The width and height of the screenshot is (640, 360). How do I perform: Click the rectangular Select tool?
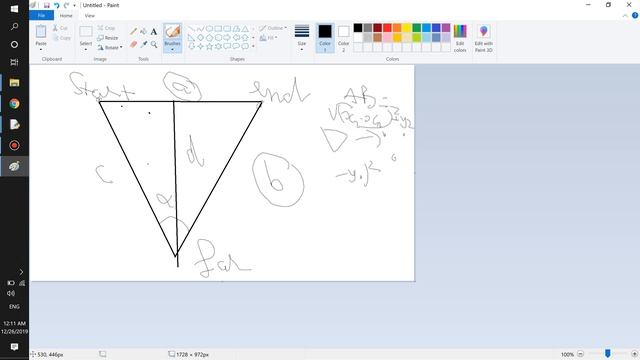[86, 32]
